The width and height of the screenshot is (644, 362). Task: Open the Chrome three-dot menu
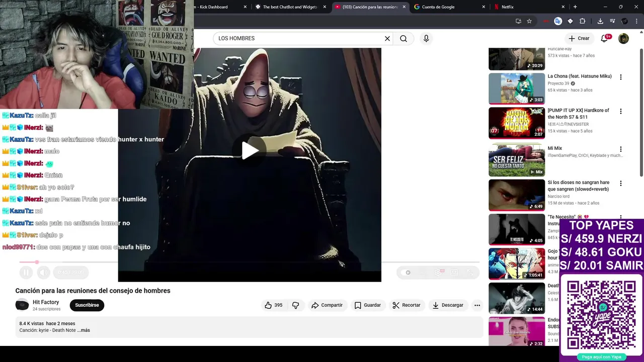coord(637,21)
